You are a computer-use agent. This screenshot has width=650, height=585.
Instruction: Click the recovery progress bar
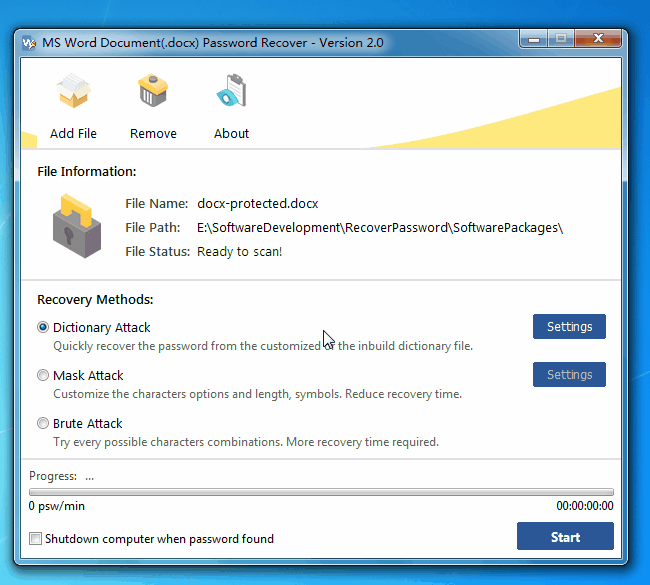click(321, 492)
